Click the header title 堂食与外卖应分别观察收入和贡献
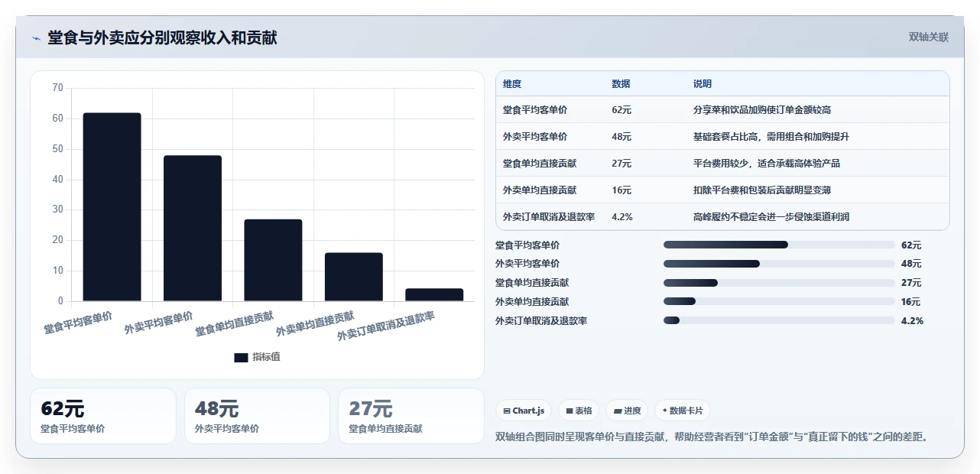 [162, 37]
